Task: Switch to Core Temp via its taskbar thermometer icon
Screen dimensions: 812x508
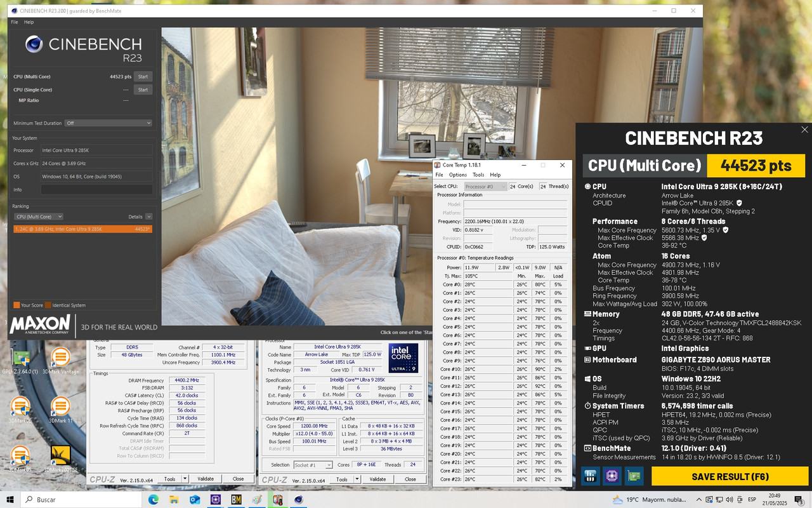Action: click(277, 500)
